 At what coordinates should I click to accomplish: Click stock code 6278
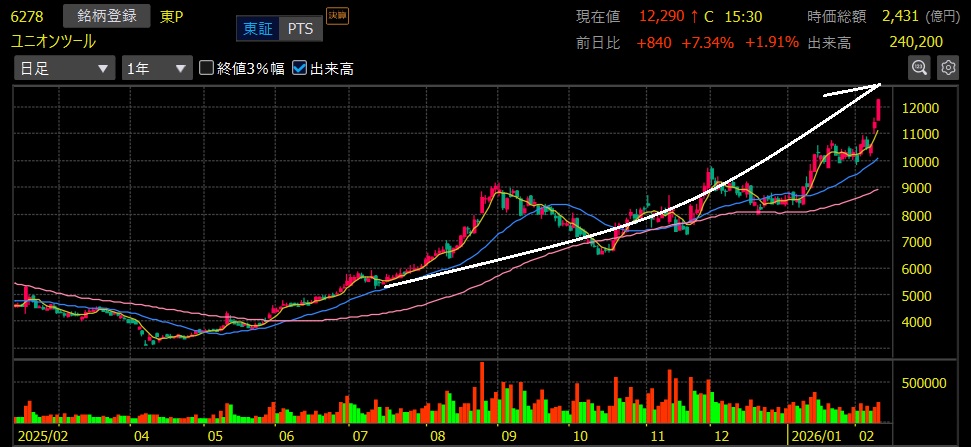tap(27, 17)
